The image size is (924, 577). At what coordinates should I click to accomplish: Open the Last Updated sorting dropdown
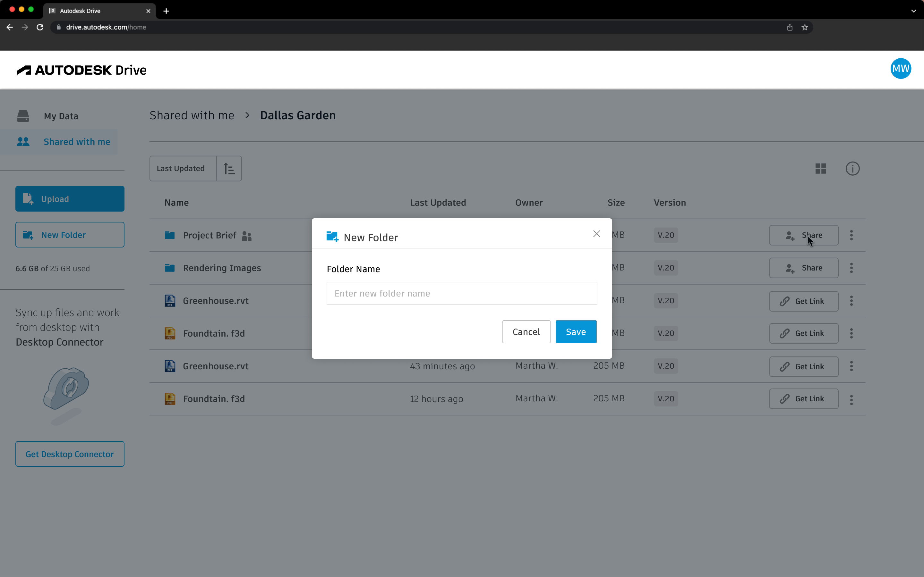click(183, 168)
